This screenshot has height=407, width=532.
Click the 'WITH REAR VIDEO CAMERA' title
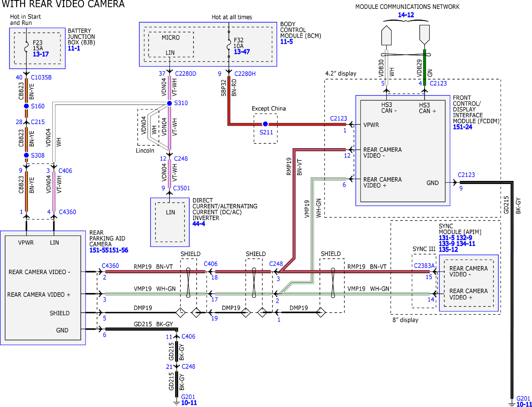pos(63,4)
